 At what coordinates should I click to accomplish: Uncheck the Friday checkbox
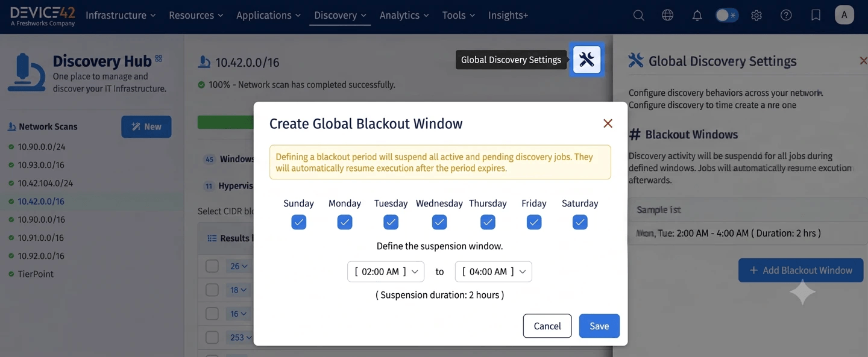534,222
